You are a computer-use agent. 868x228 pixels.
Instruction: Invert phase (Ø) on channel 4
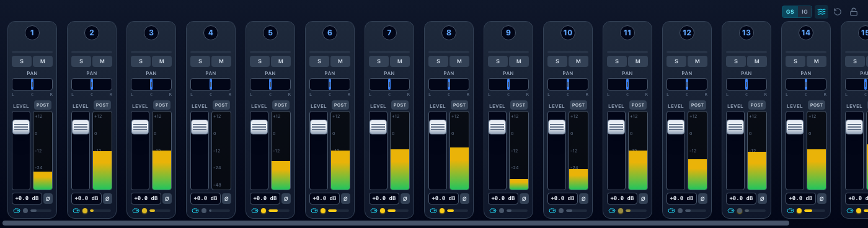click(x=226, y=198)
